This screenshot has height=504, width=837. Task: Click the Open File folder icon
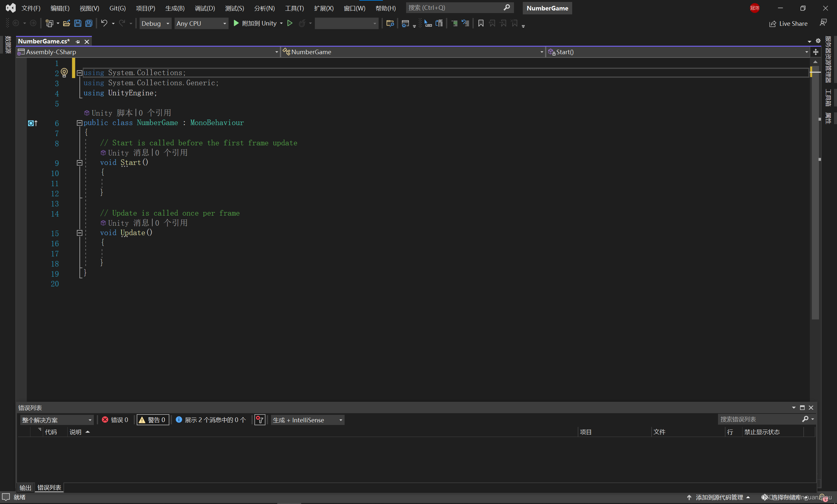point(67,24)
